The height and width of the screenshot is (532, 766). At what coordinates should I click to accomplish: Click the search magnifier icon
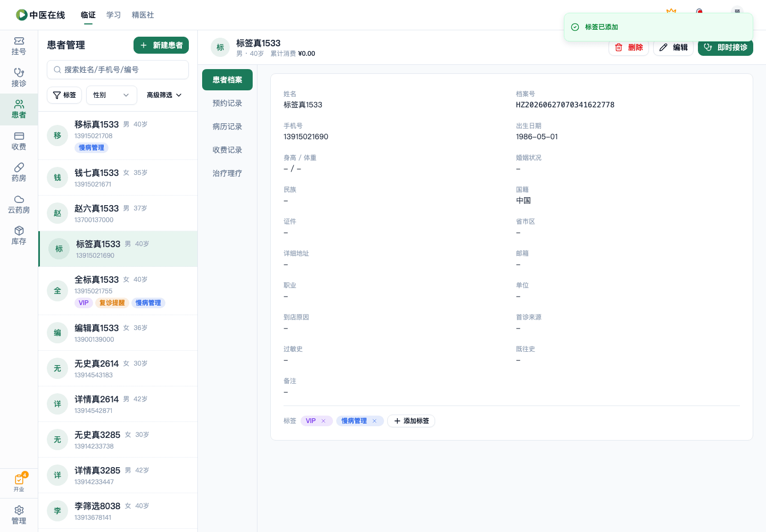tap(57, 70)
